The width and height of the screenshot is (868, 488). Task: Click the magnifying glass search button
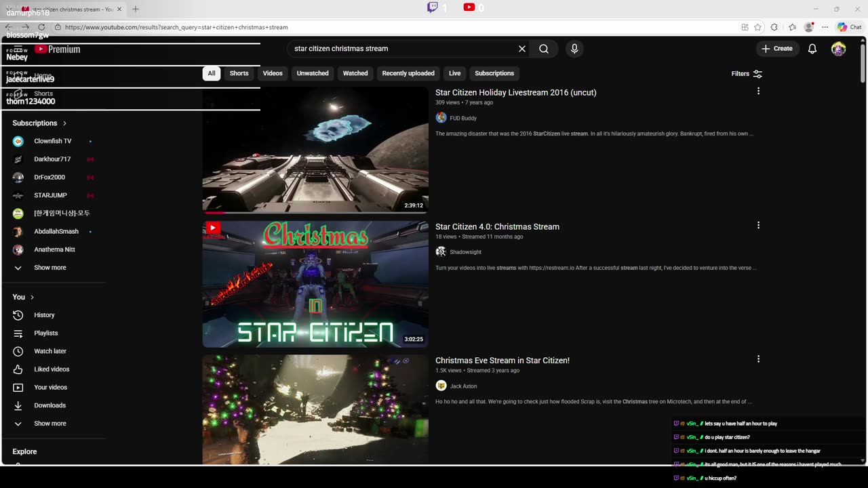click(x=544, y=49)
